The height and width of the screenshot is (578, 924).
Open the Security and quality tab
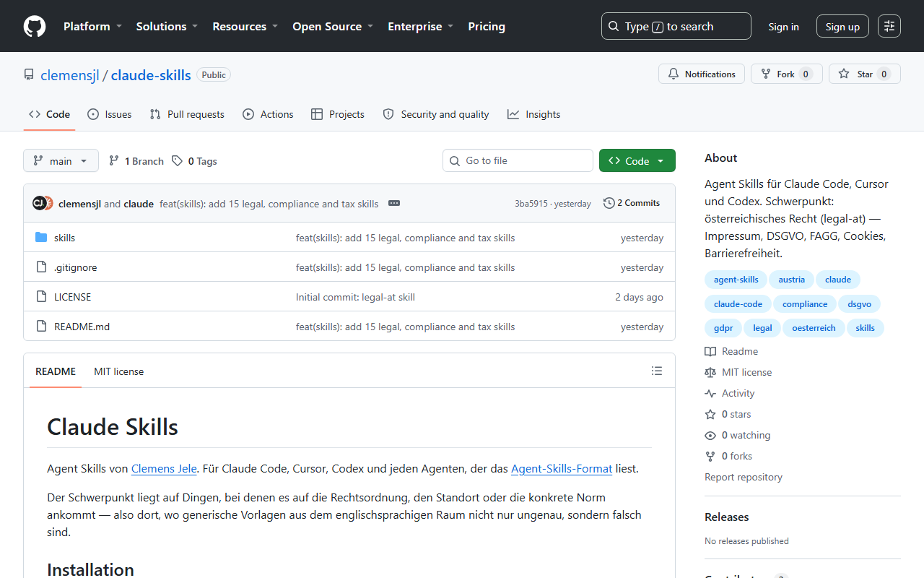click(x=436, y=114)
